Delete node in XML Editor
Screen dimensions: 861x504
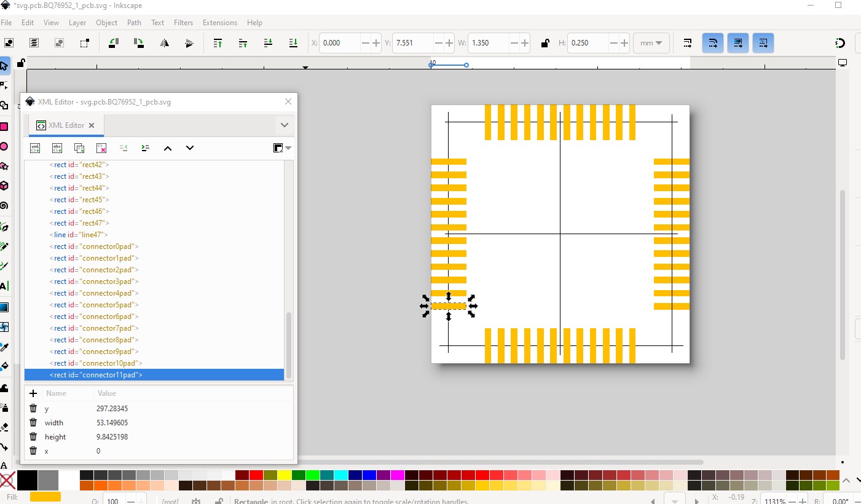[x=101, y=148]
